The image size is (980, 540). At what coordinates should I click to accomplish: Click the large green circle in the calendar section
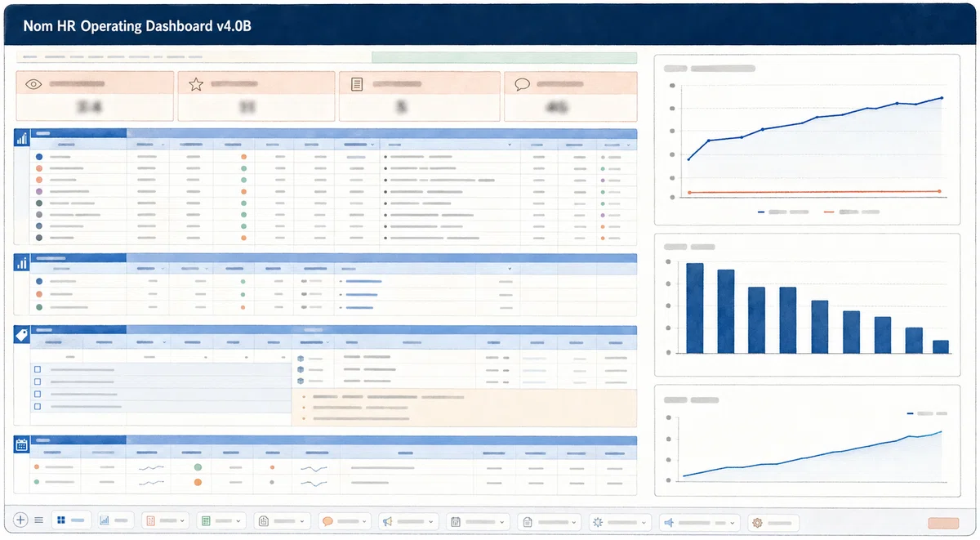198,467
